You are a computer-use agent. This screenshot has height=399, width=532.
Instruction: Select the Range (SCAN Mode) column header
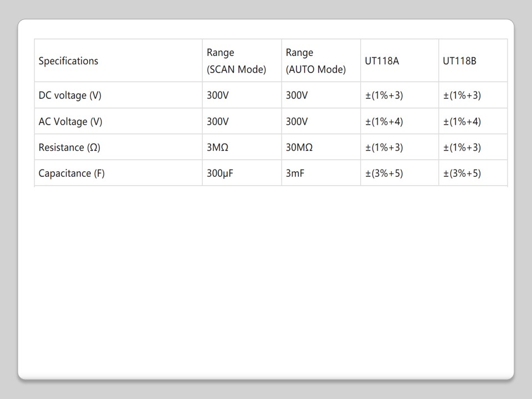(236, 61)
